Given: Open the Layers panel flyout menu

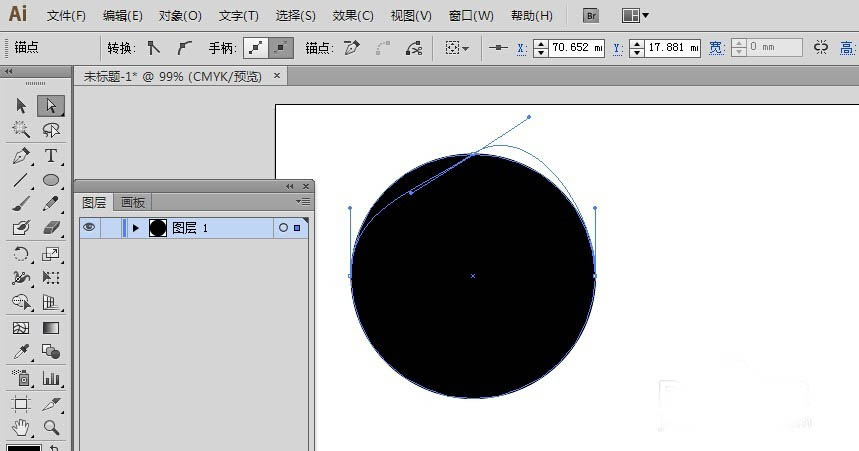Looking at the screenshot, I should coord(303,202).
